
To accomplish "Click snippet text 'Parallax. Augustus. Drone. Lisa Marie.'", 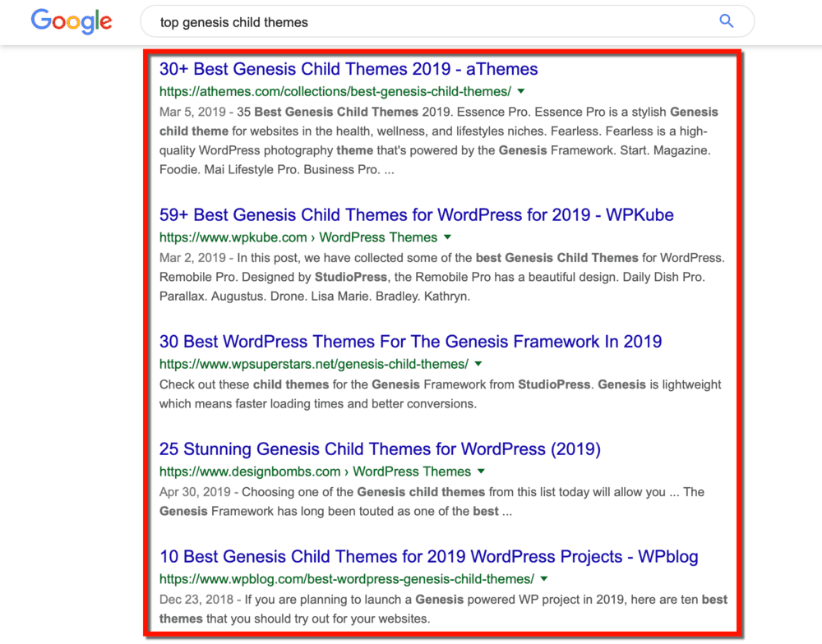I will tap(267, 297).
